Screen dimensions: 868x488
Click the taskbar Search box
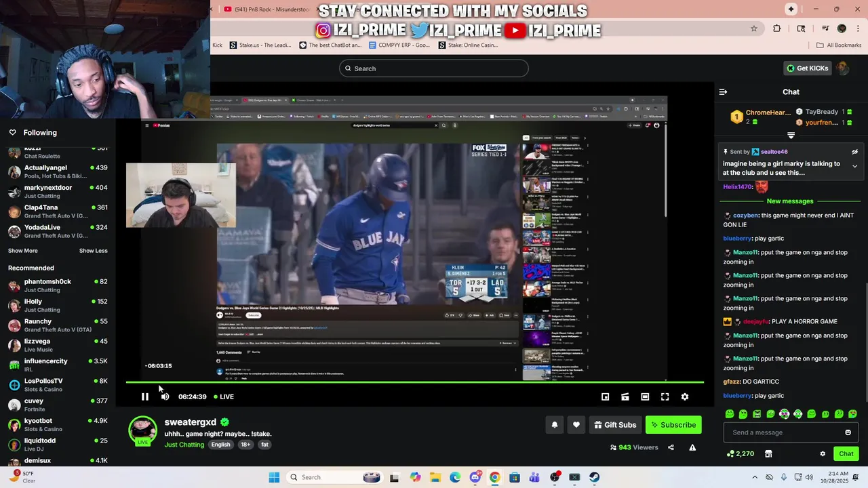[x=335, y=477]
